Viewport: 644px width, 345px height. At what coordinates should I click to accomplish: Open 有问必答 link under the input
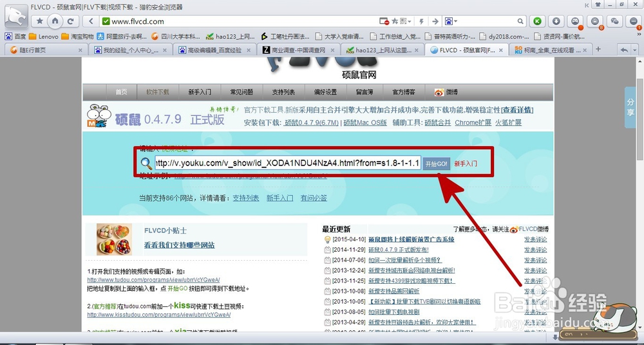pos(314,198)
